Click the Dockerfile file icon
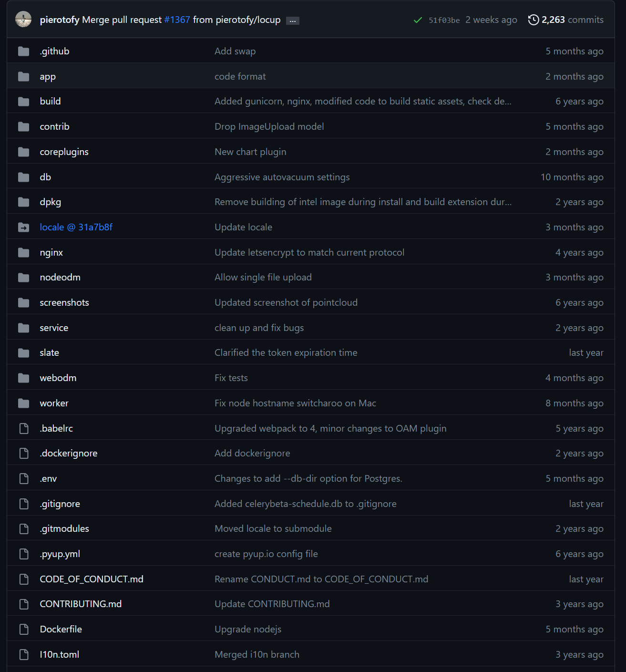This screenshot has width=626, height=672. 23,630
